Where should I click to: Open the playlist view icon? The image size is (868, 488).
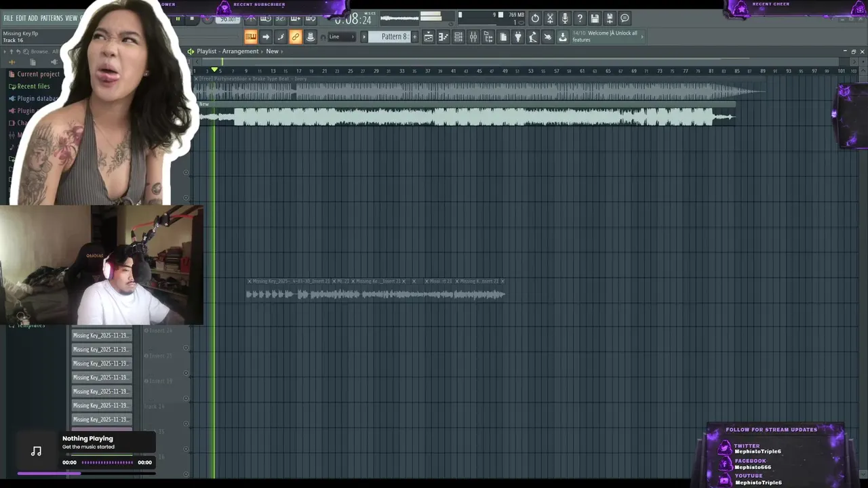coord(429,37)
